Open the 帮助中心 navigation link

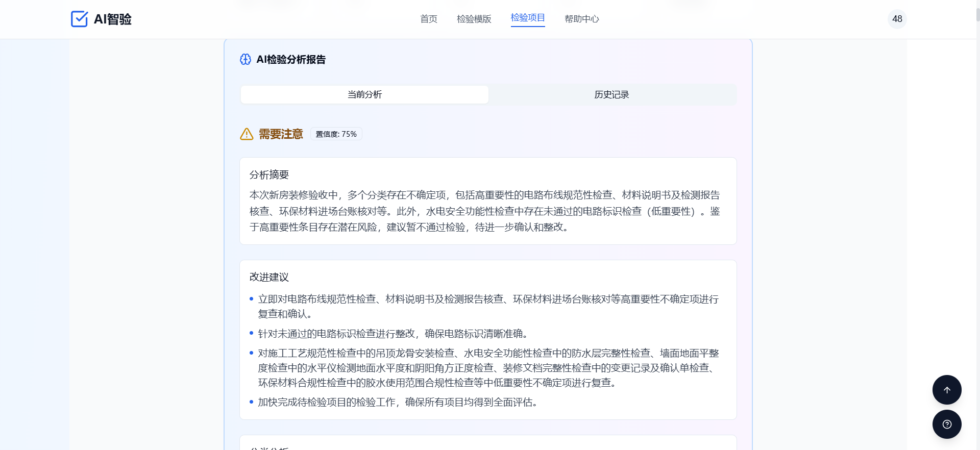(581, 19)
